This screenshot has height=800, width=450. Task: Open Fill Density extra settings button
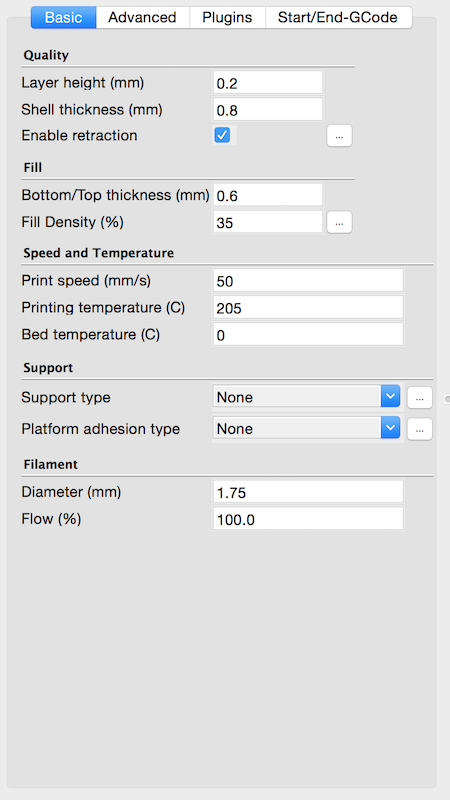tap(339, 222)
